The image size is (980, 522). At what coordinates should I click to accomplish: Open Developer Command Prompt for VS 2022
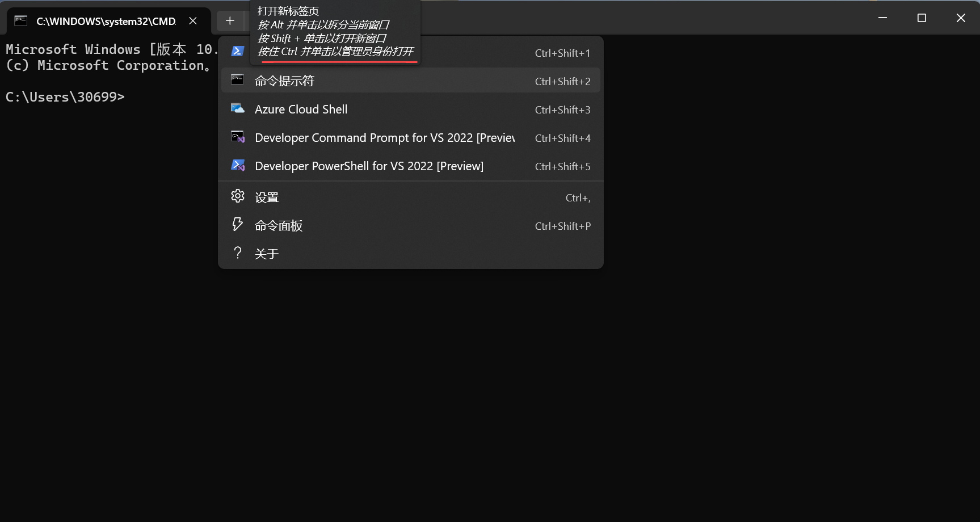coord(411,137)
